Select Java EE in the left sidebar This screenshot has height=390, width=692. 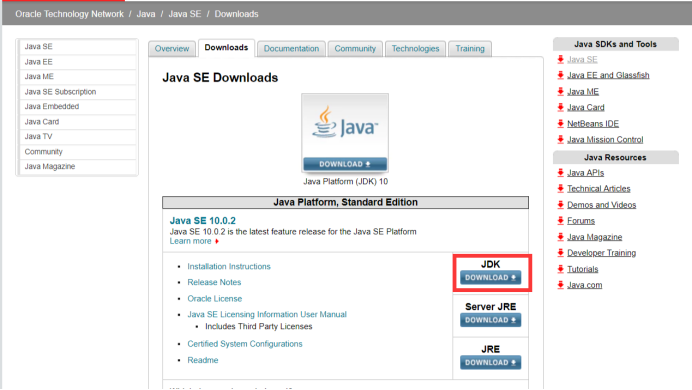pyautogui.click(x=78, y=62)
